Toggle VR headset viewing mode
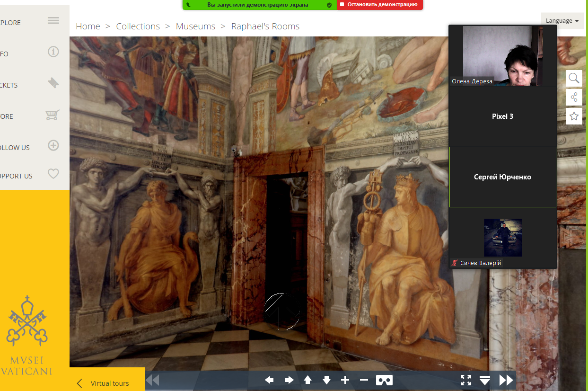 click(384, 380)
